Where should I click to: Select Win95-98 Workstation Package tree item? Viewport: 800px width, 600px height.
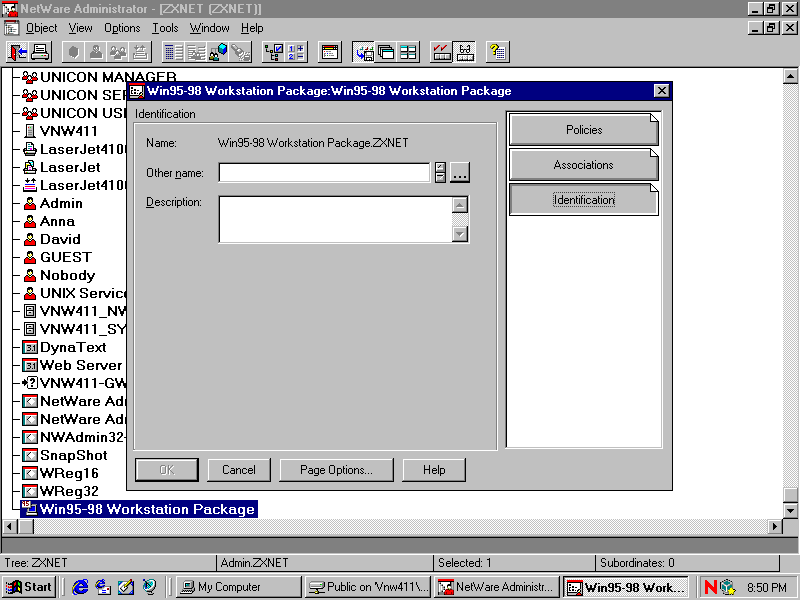coord(139,509)
